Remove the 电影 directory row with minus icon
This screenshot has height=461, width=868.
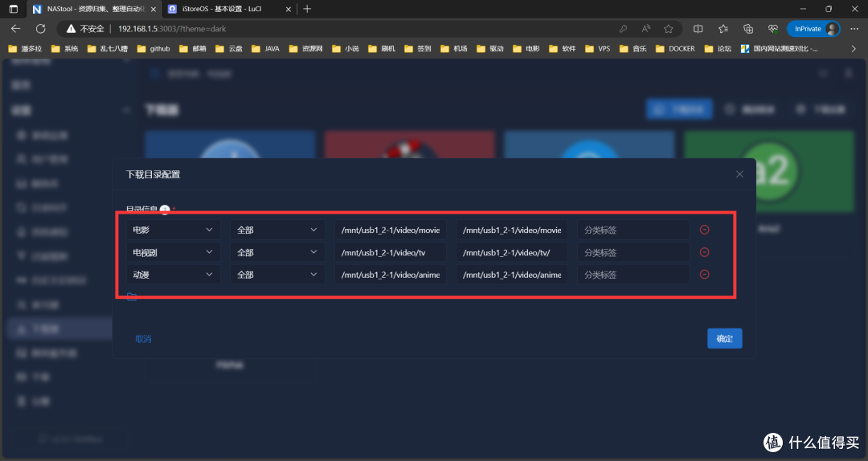pos(705,230)
